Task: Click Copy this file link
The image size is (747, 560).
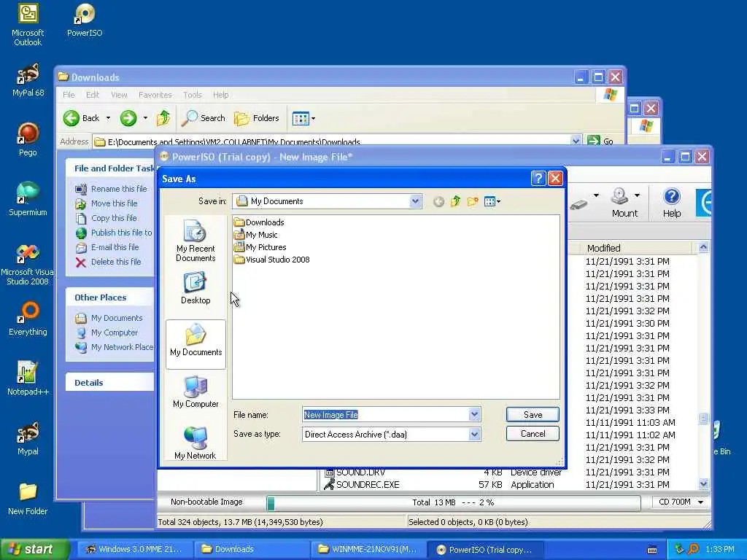Action: (114, 218)
